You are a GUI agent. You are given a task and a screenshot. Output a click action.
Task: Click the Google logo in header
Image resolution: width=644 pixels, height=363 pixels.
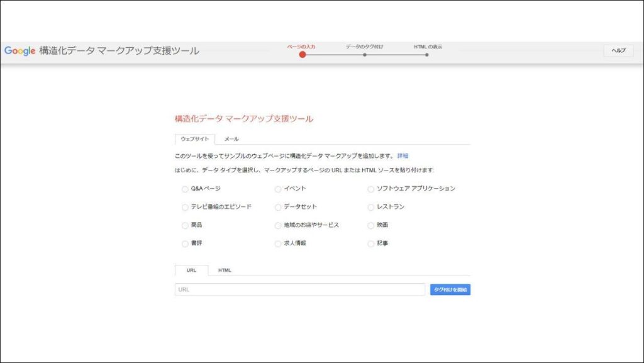tap(20, 51)
